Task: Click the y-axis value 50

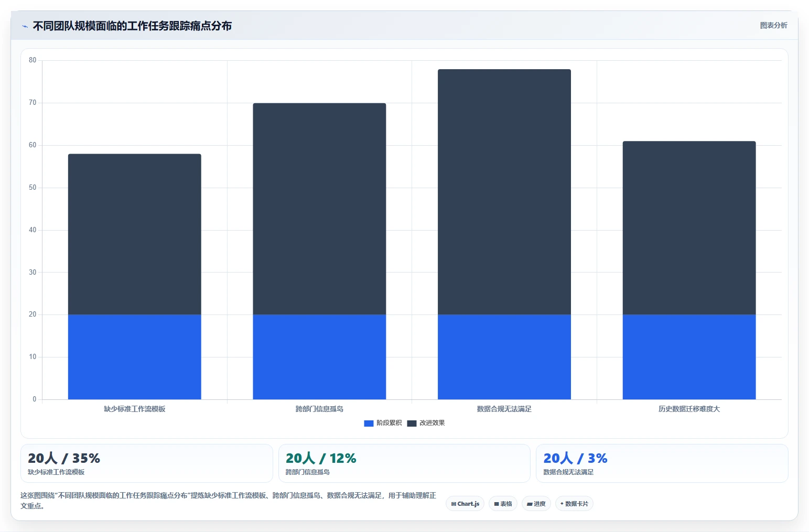Action: tap(33, 188)
